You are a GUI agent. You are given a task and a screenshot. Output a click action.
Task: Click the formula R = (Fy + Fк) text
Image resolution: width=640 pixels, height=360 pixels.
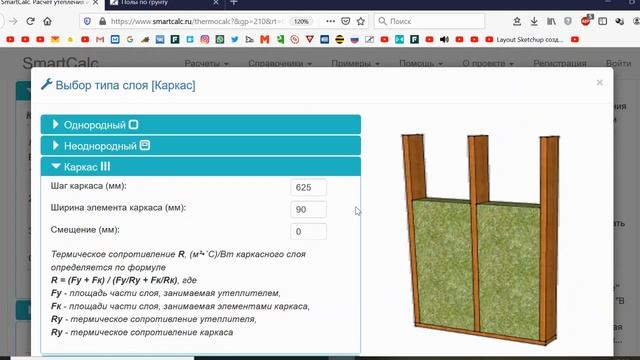[115, 280]
